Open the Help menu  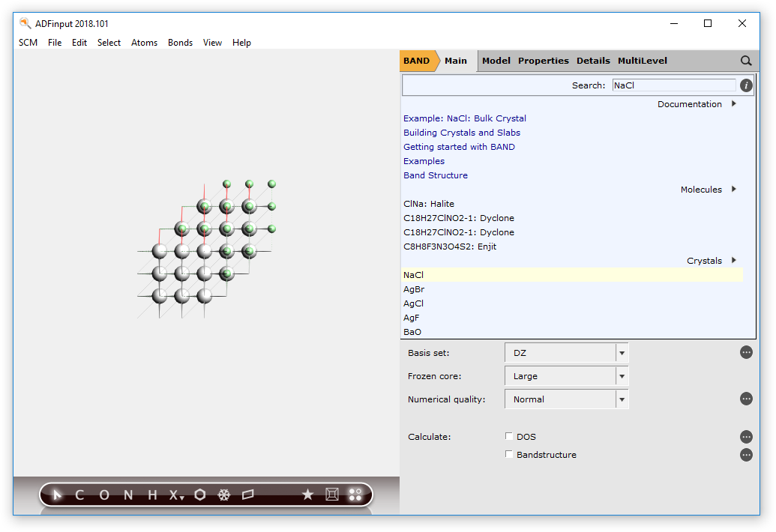pos(241,43)
